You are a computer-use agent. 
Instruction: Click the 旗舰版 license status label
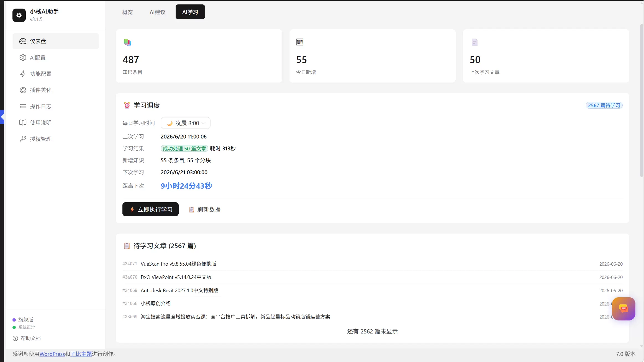coord(26,320)
